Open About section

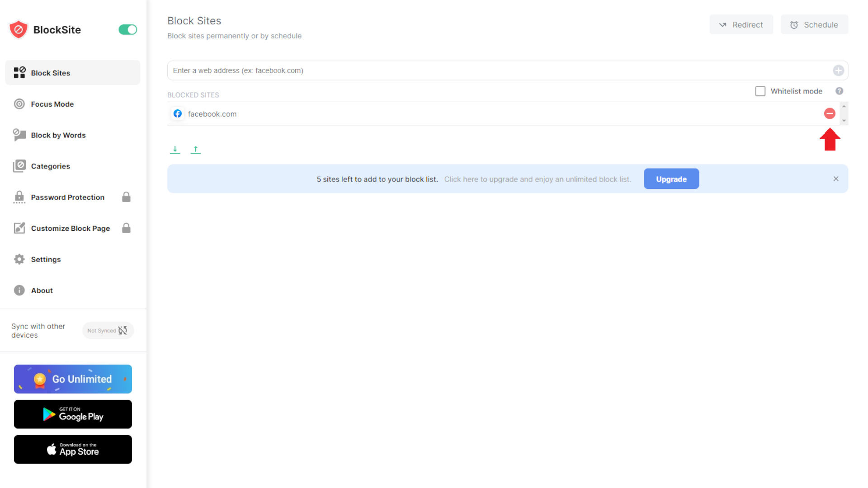click(x=42, y=290)
